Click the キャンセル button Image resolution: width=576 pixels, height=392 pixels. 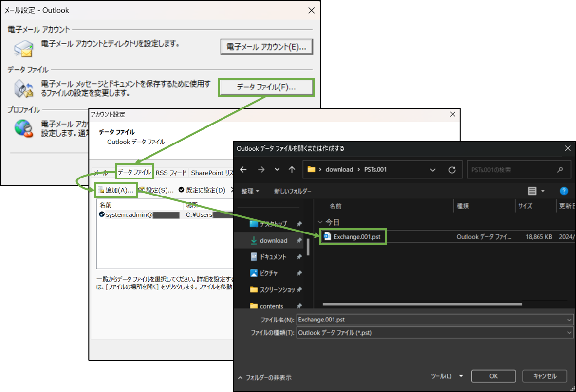point(545,376)
